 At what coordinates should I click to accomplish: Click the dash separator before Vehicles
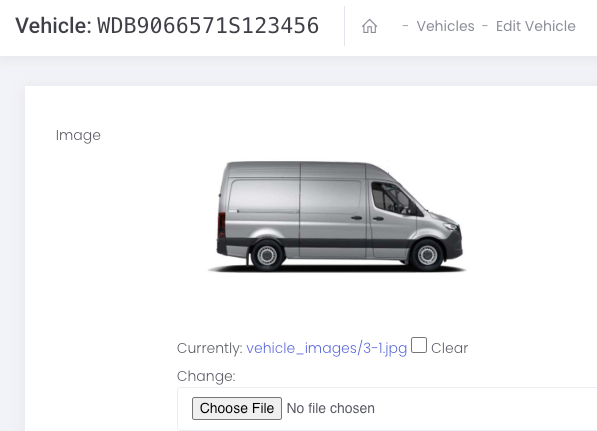405,26
